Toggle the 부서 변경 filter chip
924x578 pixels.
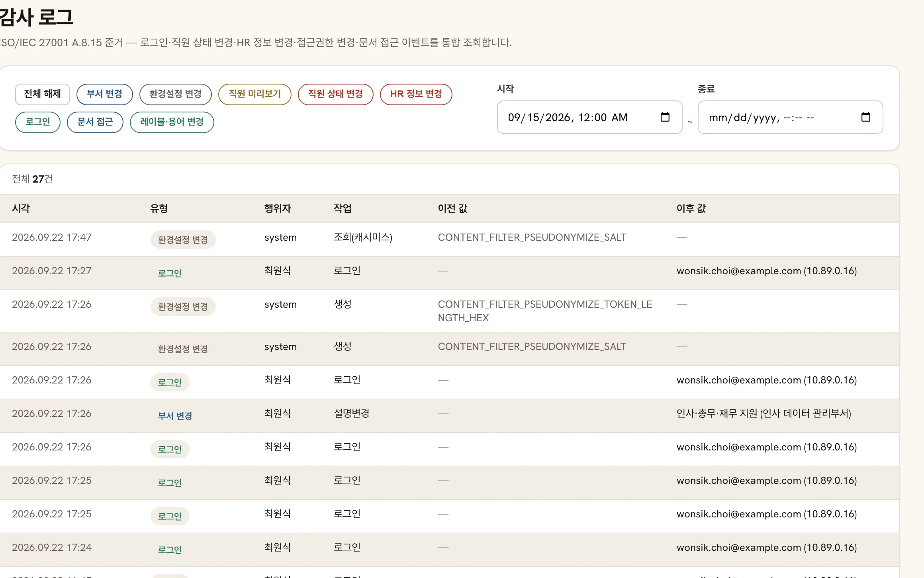tap(104, 94)
